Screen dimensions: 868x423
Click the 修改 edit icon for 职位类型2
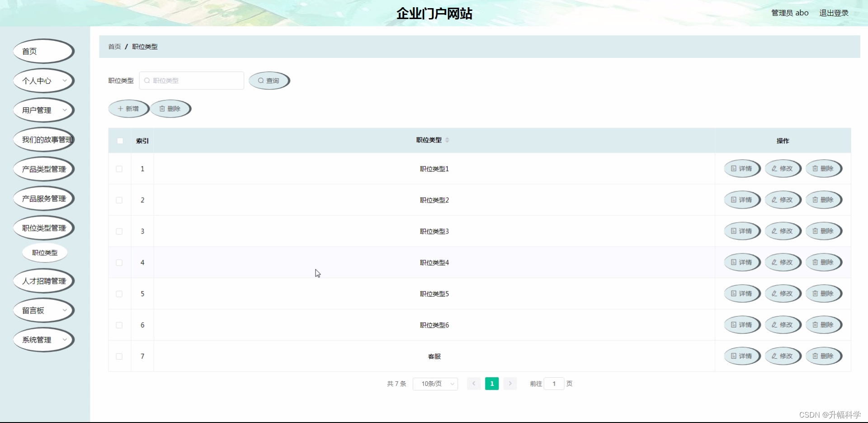point(775,200)
